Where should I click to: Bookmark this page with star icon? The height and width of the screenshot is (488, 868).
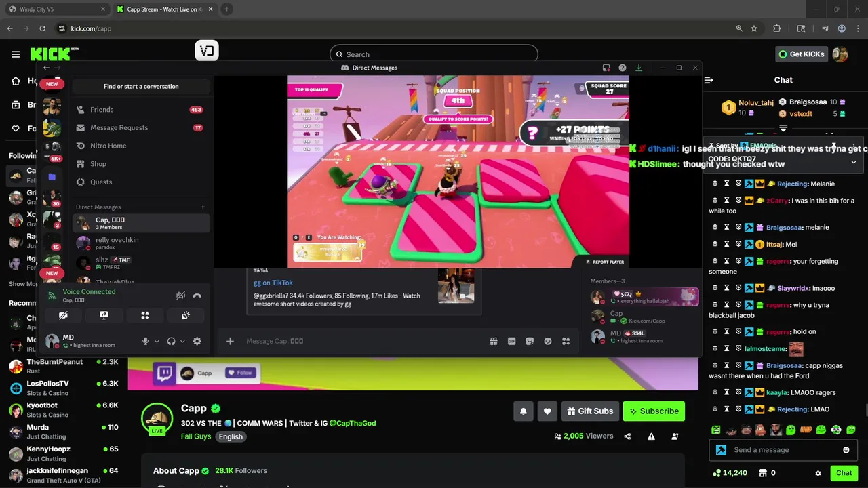tap(754, 28)
